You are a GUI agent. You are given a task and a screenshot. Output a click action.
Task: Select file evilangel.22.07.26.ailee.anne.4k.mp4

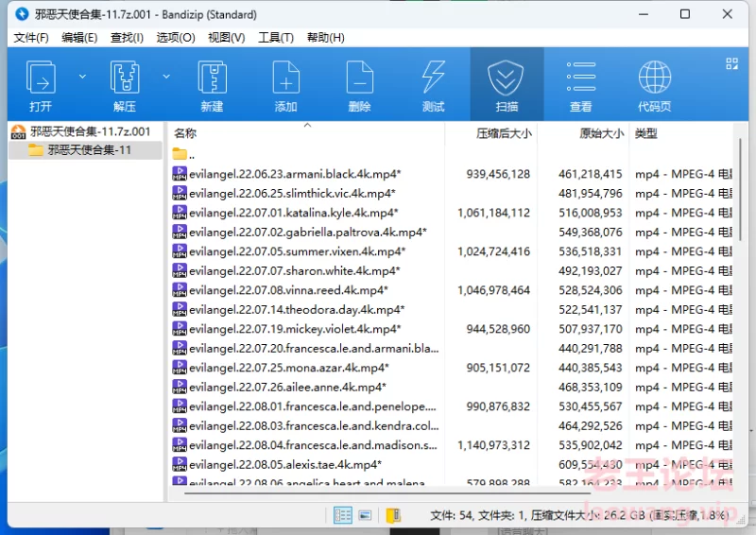coord(288,387)
